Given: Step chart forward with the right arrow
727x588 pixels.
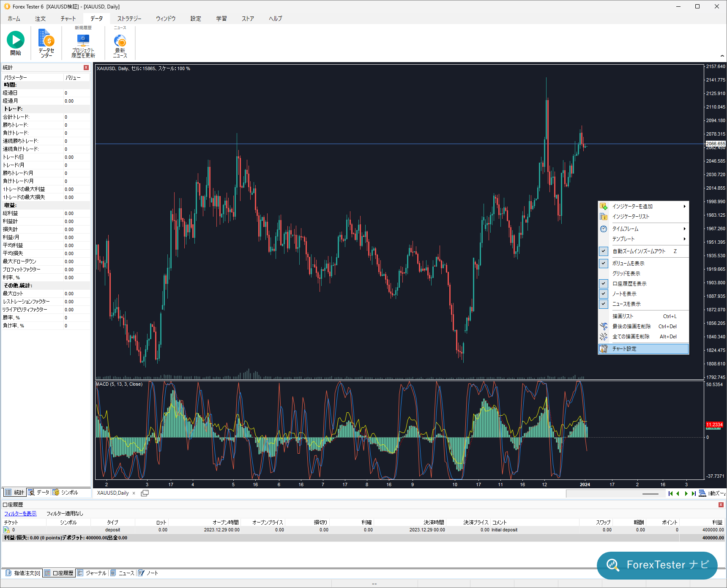Looking at the screenshot, I should [686, 493].
